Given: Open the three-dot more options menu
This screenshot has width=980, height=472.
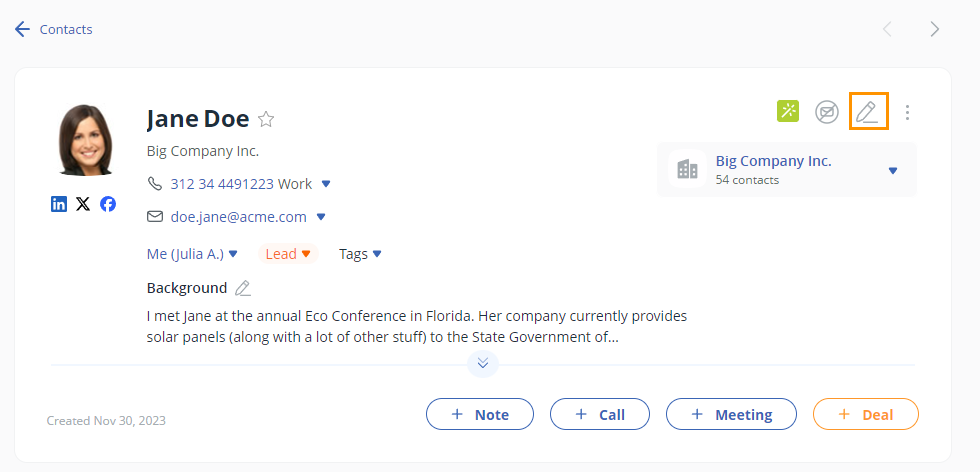Looking at the screenshot, I should (x=907, y=112).
